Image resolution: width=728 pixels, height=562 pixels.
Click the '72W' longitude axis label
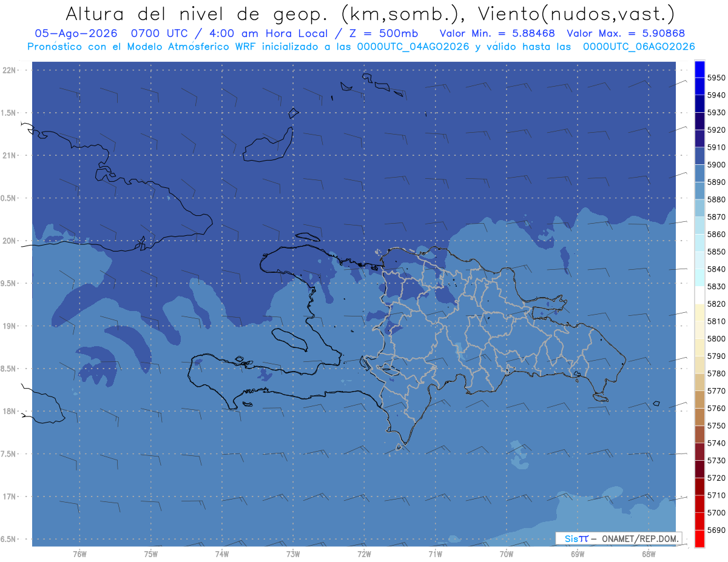364,554
